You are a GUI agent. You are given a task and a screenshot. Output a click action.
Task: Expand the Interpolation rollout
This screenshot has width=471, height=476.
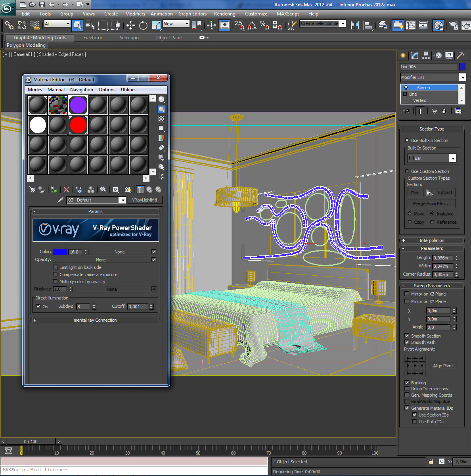tap(432, 240)
